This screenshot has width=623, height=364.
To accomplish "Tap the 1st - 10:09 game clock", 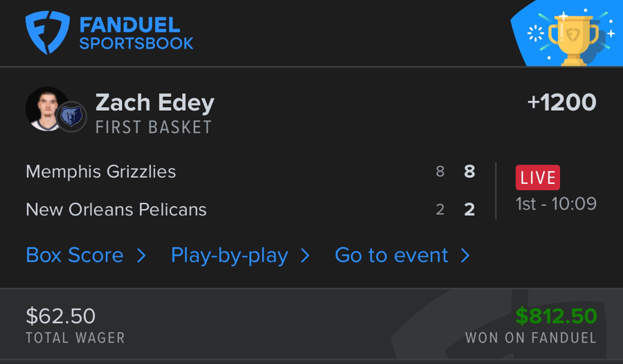I will (x=556, y=203).
